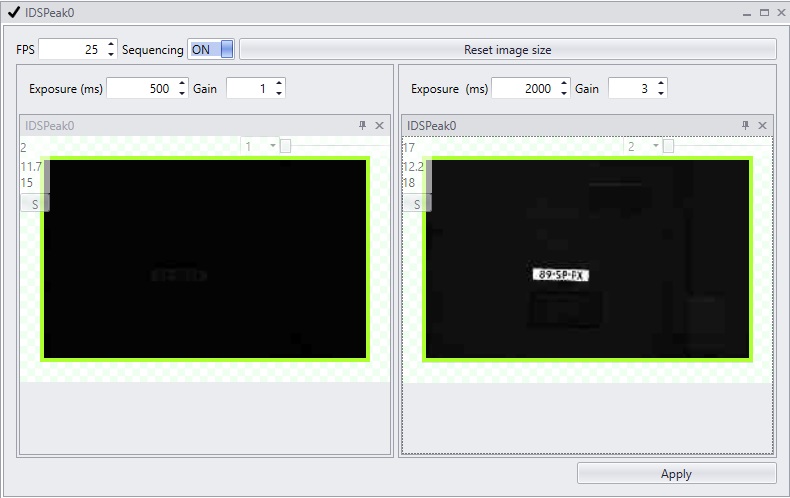Click the 18 value in right panel
This screenshot has width=790, height=498.
pos(409,182)
